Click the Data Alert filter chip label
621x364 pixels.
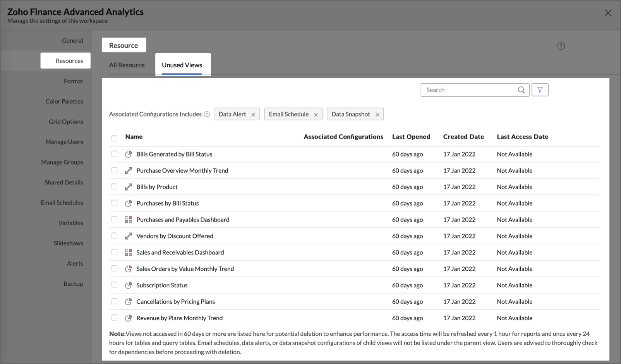(x=232, y=114)
